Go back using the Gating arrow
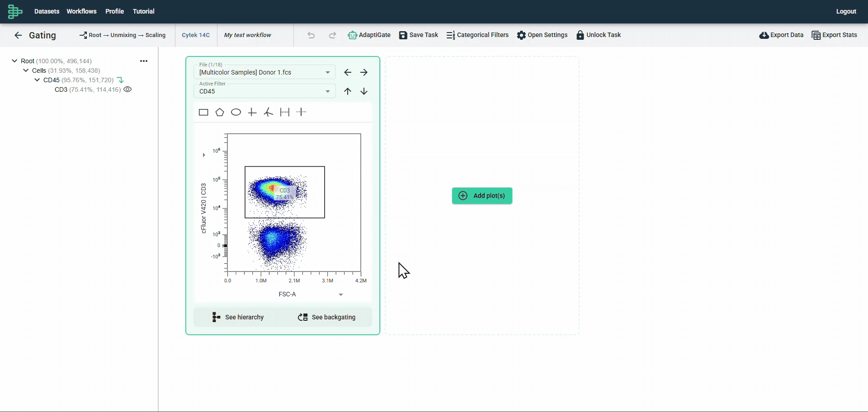This screenshot has width=868, height=412. point(18,35)
